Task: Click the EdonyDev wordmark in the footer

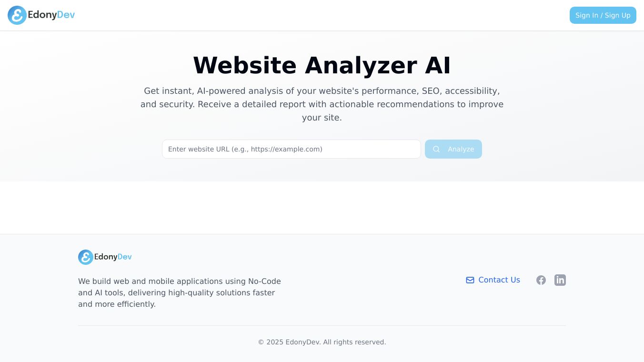Action: tap(113, 257)
